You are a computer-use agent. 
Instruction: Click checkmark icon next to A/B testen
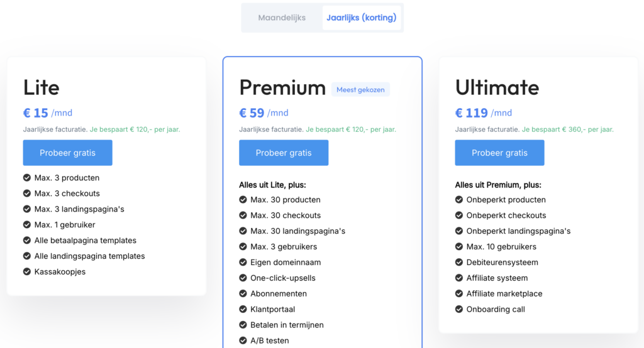(x=243, y=341)
